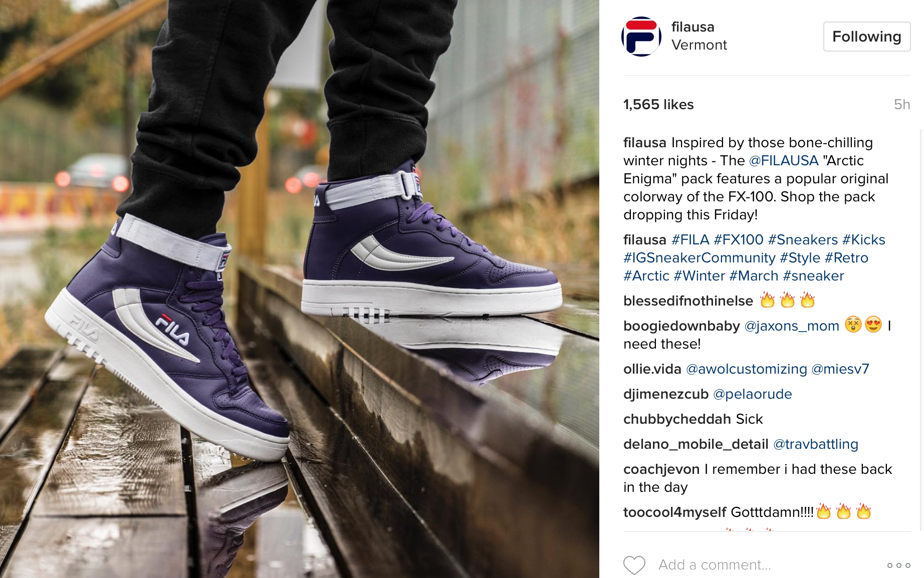924x578 pixels.
Task: Visit commenter blessedifnothinelse profile
Action: tap(688, 301)
